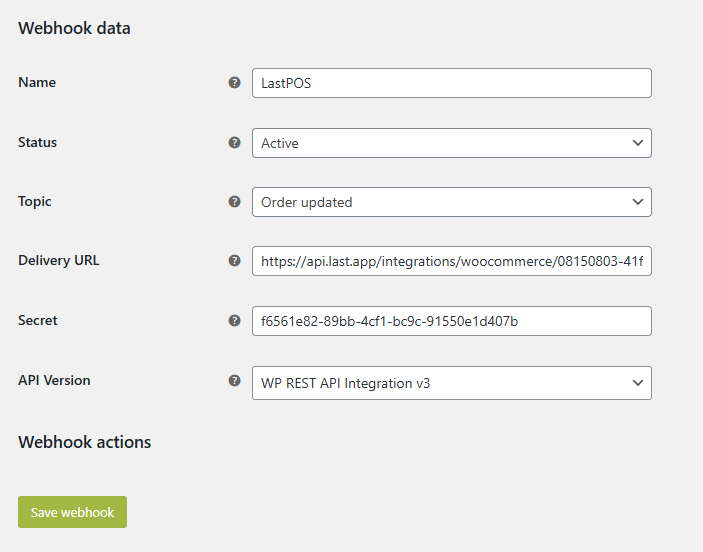The width and height of the screenshot is (703, 552).
Task: Click the Name field label
Action: (37, 83)
